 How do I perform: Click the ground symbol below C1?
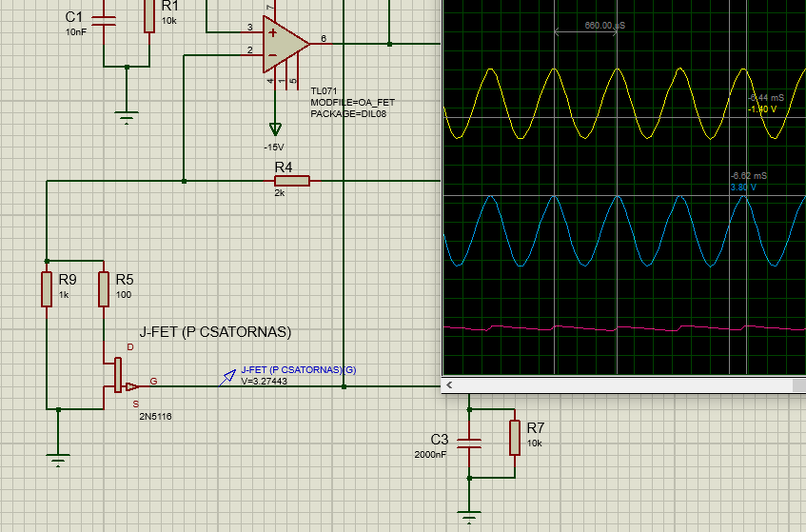127,118
